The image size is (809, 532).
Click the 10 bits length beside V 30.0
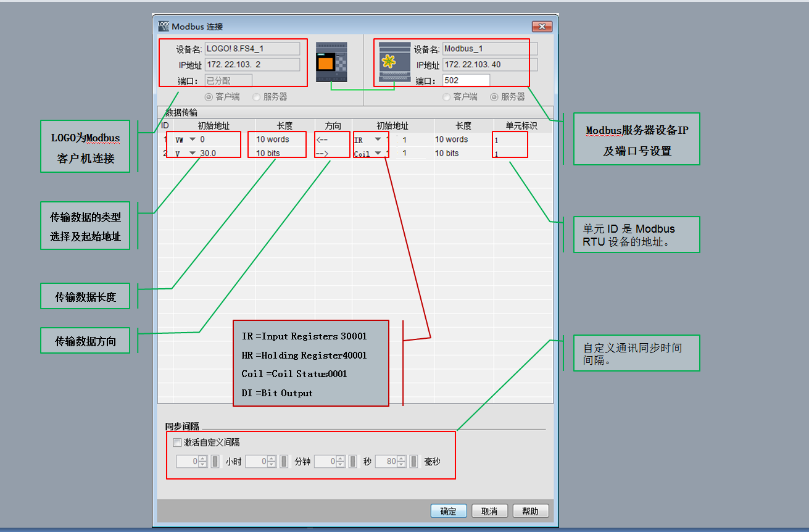[268, 153]
